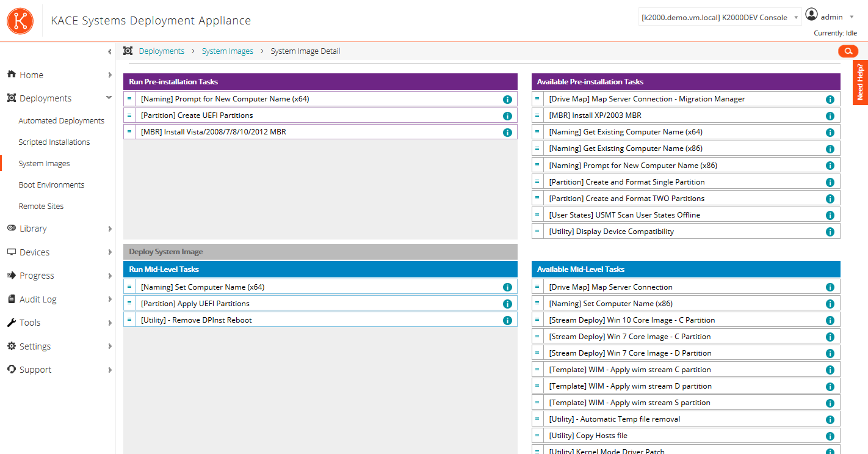Viewport: 868px width, 454px height.
Task: Click info icon for Install XP/2003 MBR
Action: point(830,116)
